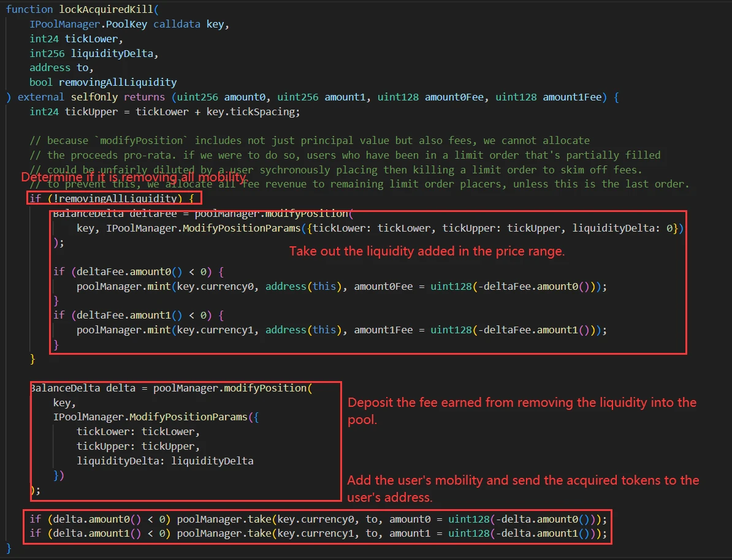Screen dimensions: 732x560
Task: Click the 'address to' parameter line
Action: tap(61, 67)
